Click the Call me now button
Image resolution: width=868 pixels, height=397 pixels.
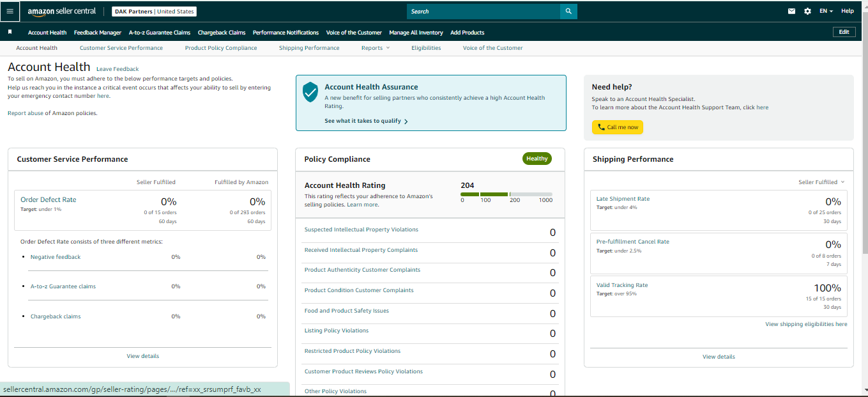pyautogui.click(x=618, y=127)
